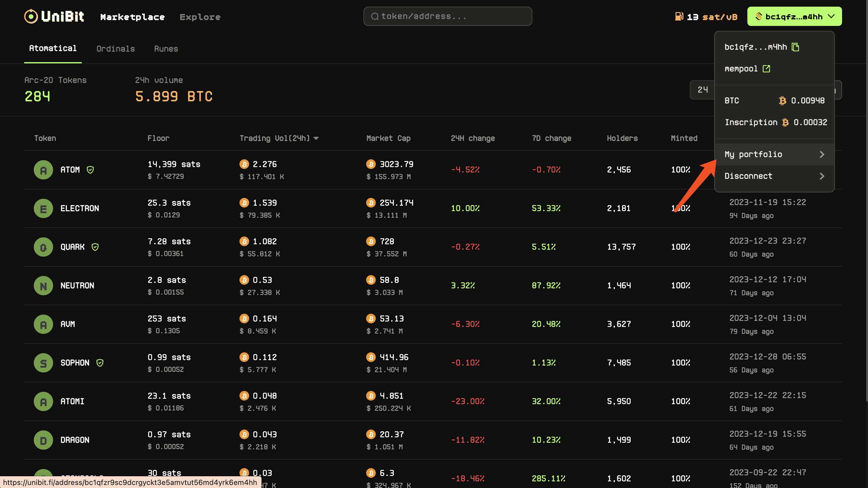Open the Explore nav link

pos(200,17)
